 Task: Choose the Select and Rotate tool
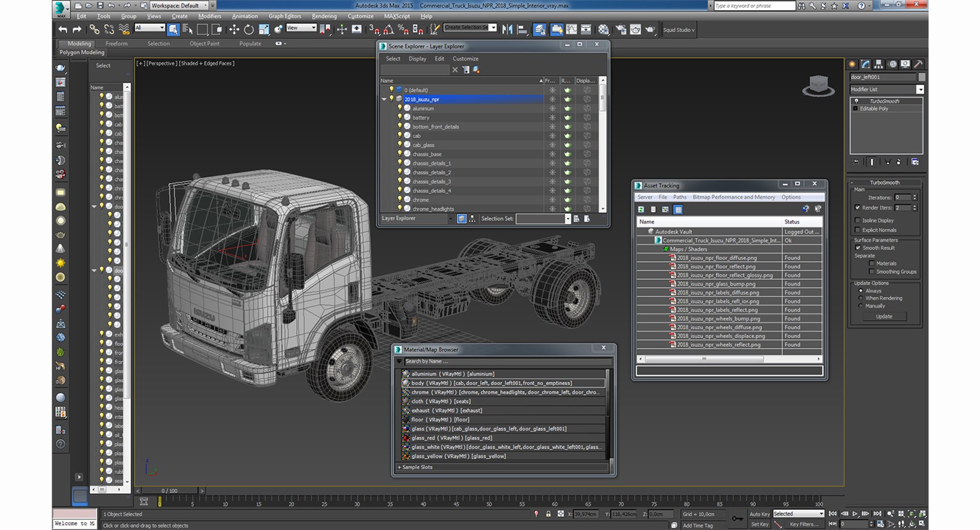[x=249, y=30]
